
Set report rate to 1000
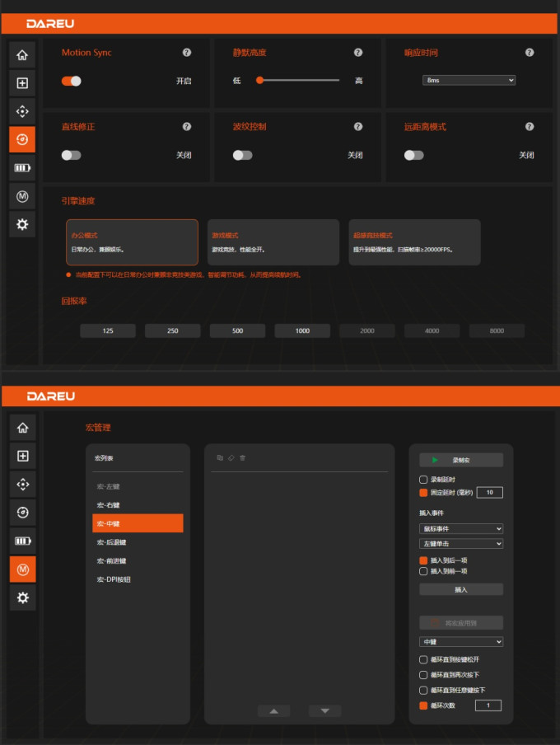[302, 330]
